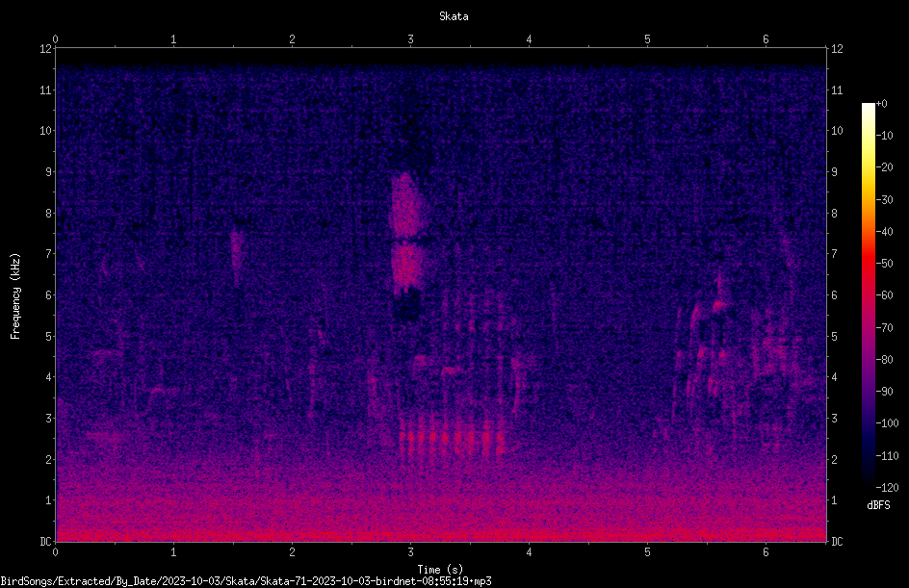Click the "+0" value on the color scale
The height and width of the screenshot is (588, 909).
pyautogui.click(x=881, y=104)
